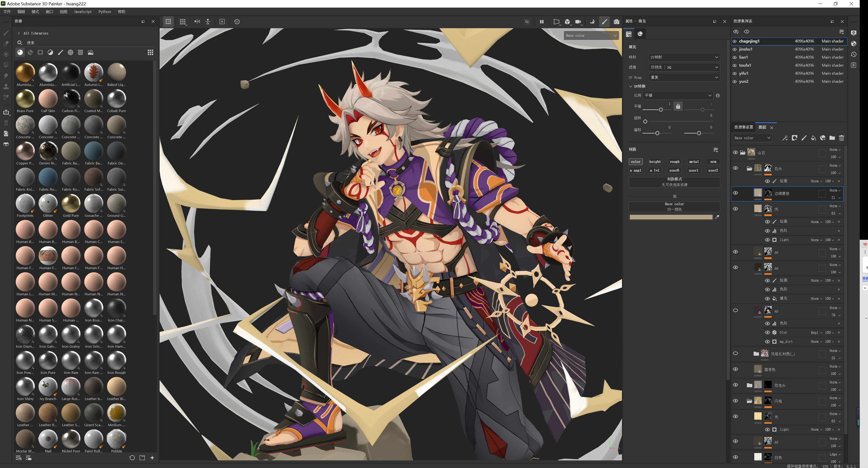Filter assets by Brushes icon
Screen dimensions: 868x468
click(61, 52)
